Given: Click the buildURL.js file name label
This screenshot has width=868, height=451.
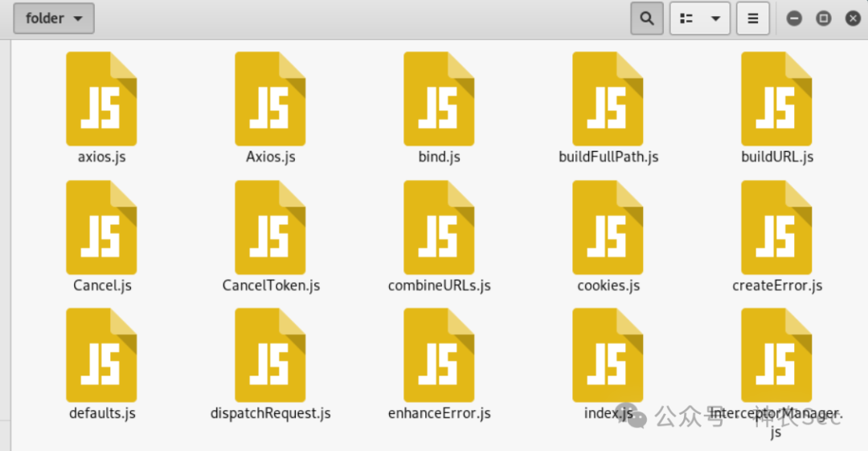Looking at the screenshot, I should tap(777, 157).
